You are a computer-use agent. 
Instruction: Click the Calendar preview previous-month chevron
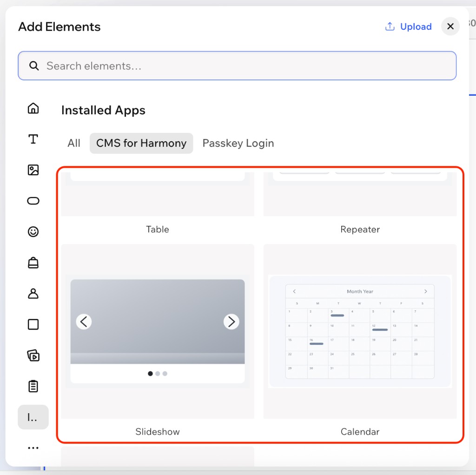tap(294, 291)
